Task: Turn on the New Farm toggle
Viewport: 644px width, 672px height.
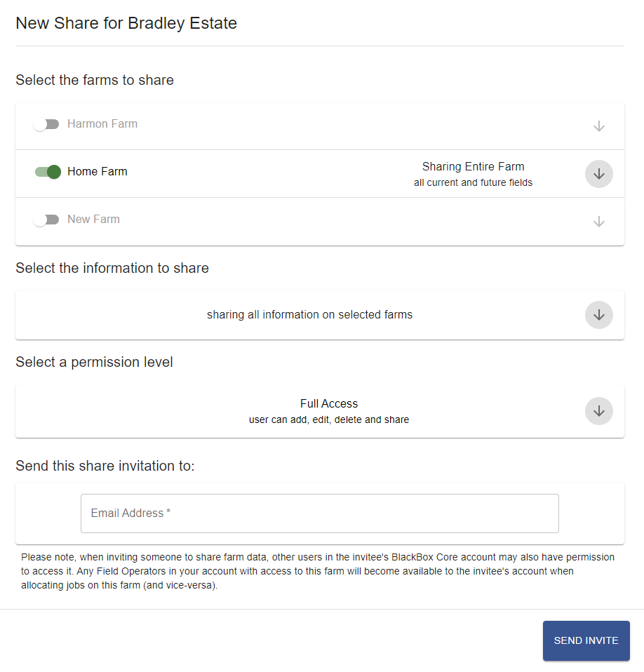Action: coord(46,220)
